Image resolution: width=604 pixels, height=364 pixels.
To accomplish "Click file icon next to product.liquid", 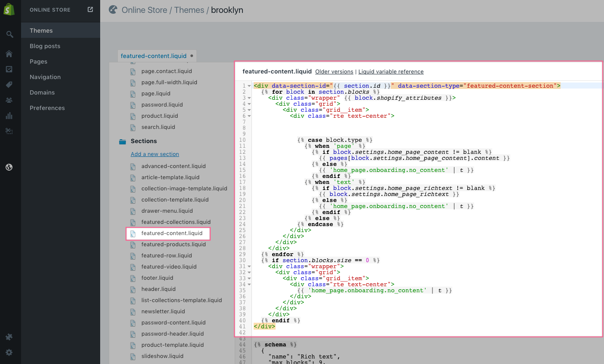I will [133, 116].
